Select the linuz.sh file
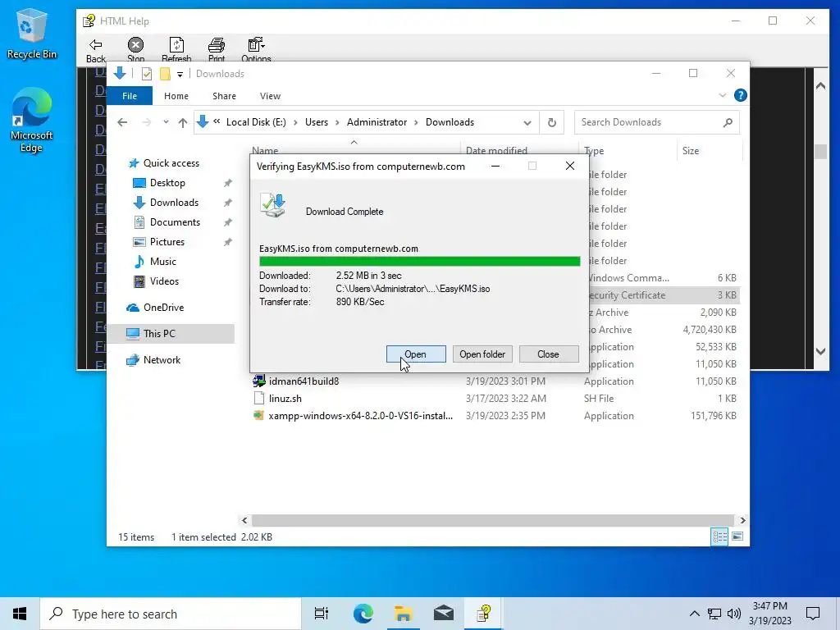840x630 pixels. tap(285, 399)
